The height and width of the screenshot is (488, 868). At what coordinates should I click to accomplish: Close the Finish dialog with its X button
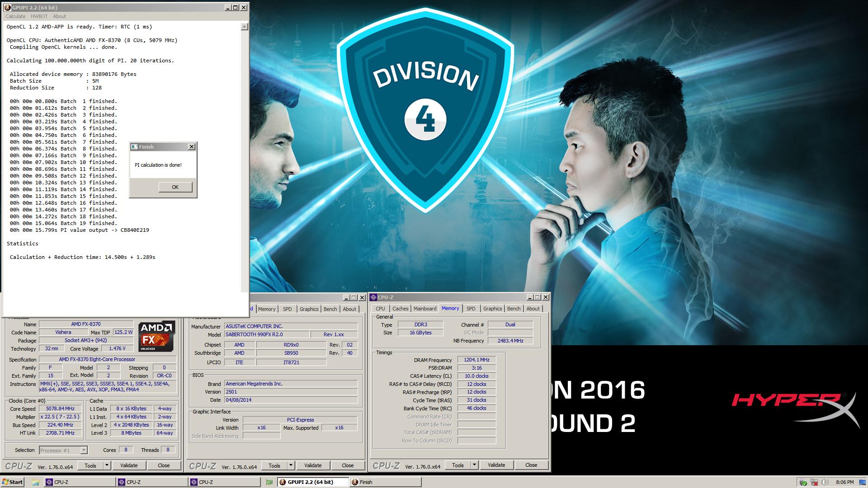pos(192,147)
